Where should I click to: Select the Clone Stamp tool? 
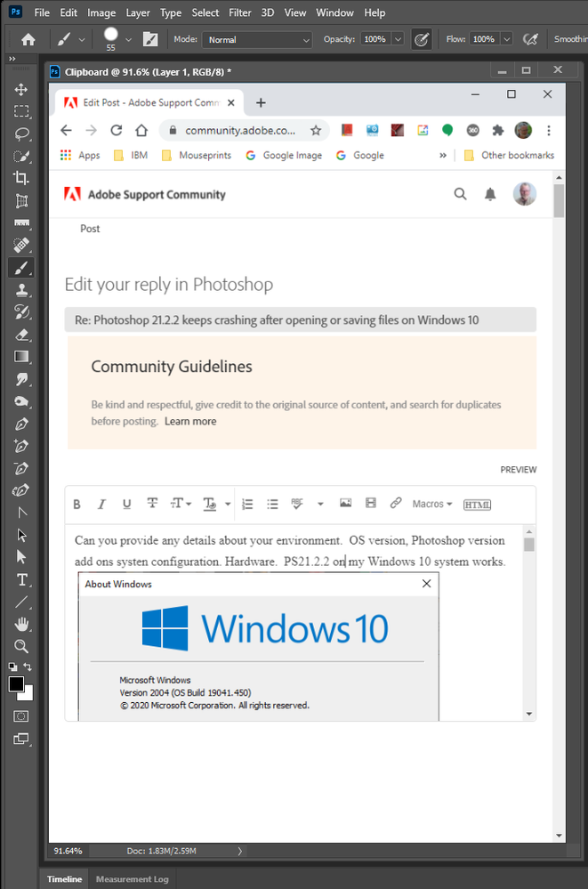coord(21,290)
